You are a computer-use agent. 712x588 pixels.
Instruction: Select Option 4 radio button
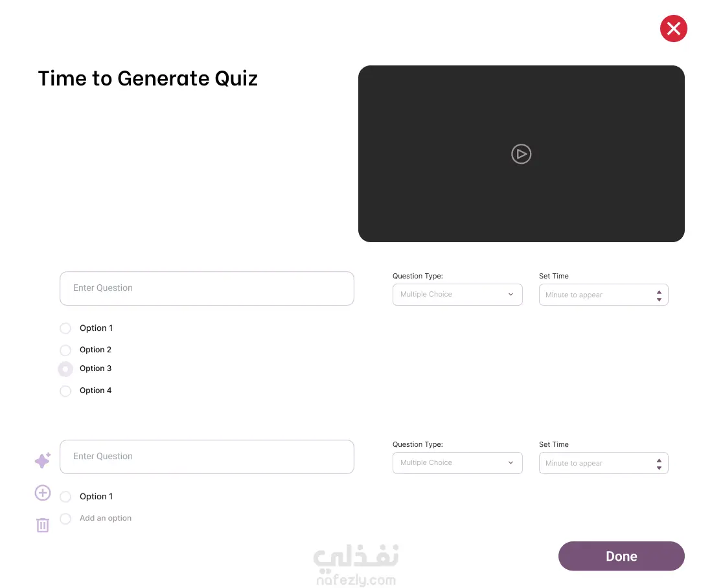[65, 391]
